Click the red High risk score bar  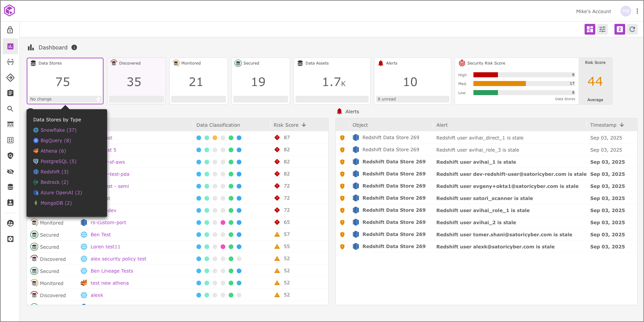[x=486, y=75]
